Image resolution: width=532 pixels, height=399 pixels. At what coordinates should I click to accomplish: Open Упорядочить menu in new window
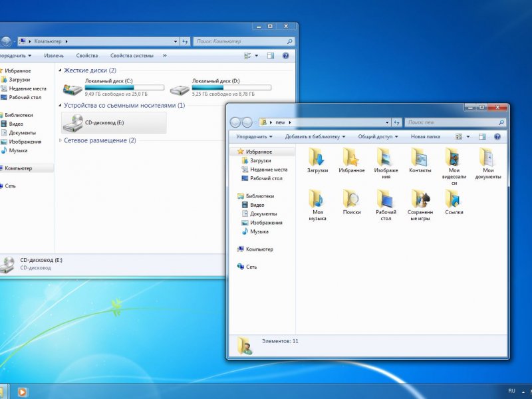point(254,137)
